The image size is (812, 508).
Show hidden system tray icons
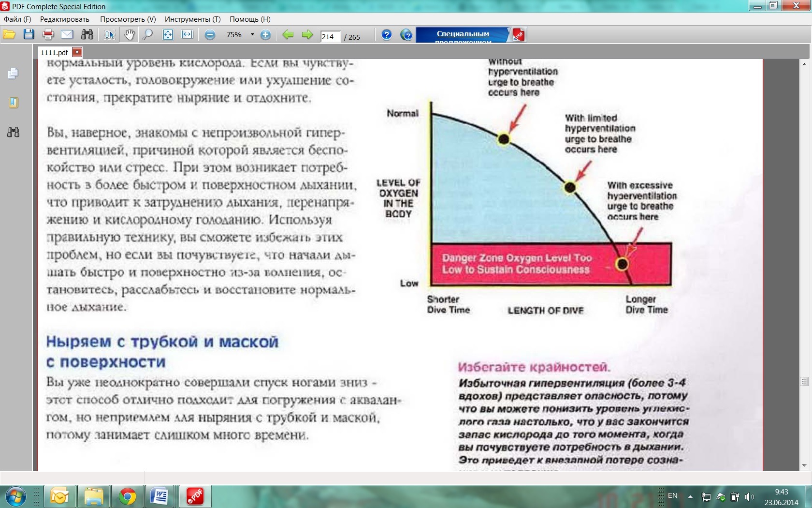click(690, 496)
